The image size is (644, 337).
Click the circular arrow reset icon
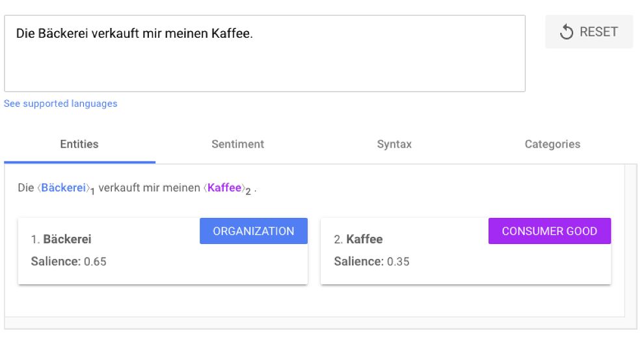tap(567, 32)
